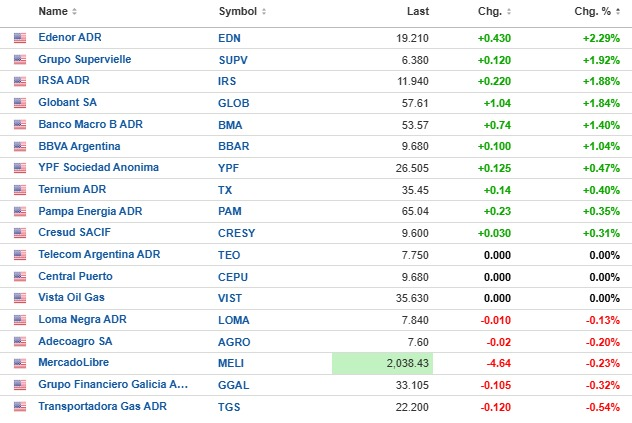Click the US flag icon beside Vista Oil Gas
Viewport: 632px width, 423px height.
coord(20,298)
